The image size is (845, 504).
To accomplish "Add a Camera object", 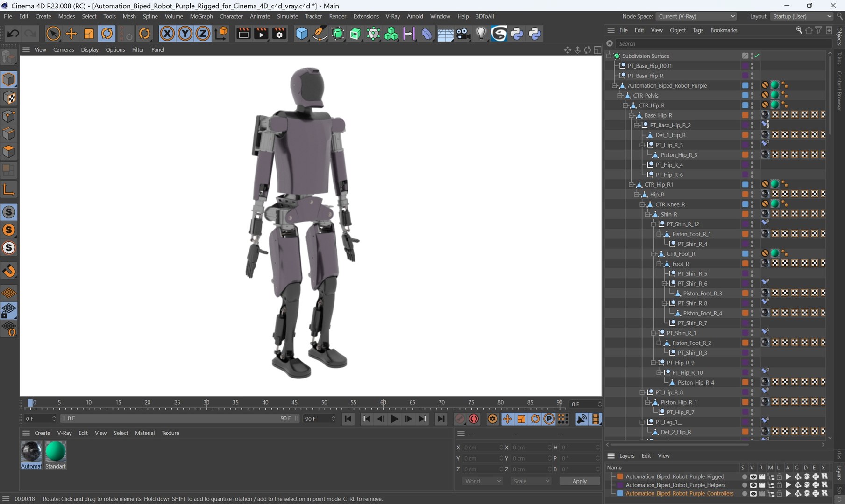I will point(463,34).
